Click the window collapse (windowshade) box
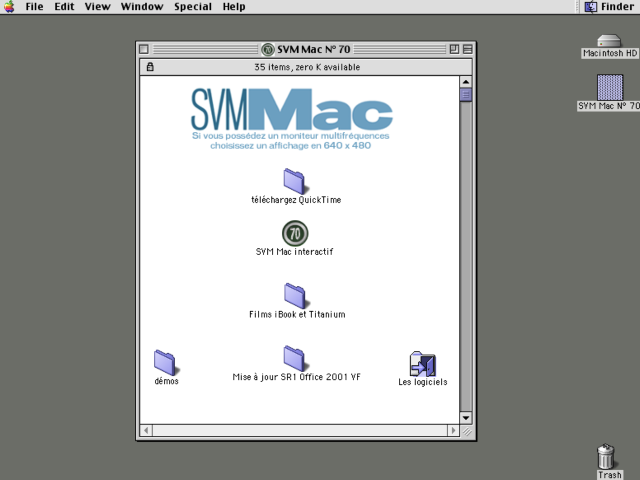Image resolution: width=640 pixels, height=480 pixels. tap(468, 49)
